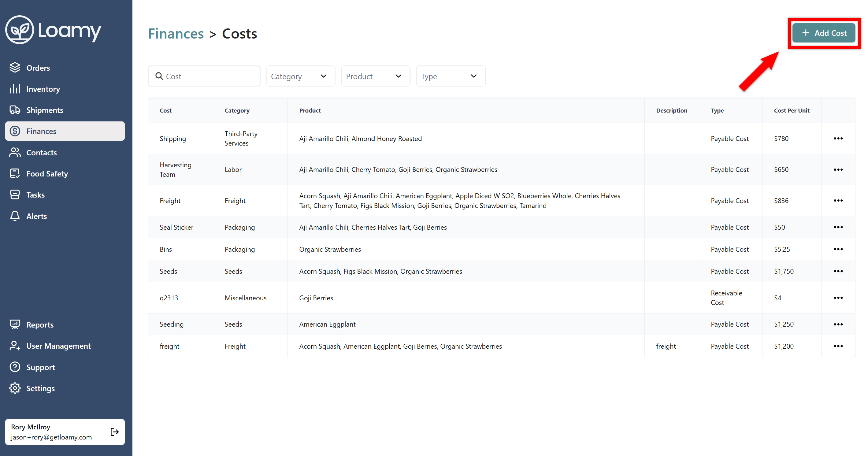Open the Shipments truck icon in the sidebar

pos(15,110)
